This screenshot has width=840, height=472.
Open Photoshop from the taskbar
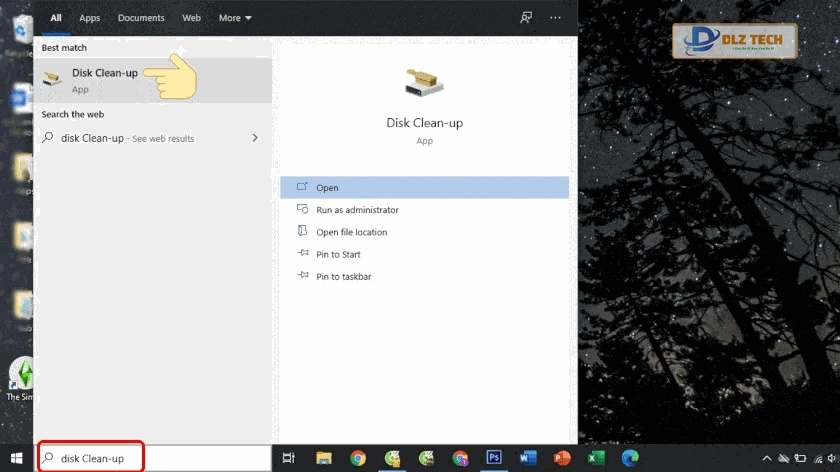pos(494,458)
